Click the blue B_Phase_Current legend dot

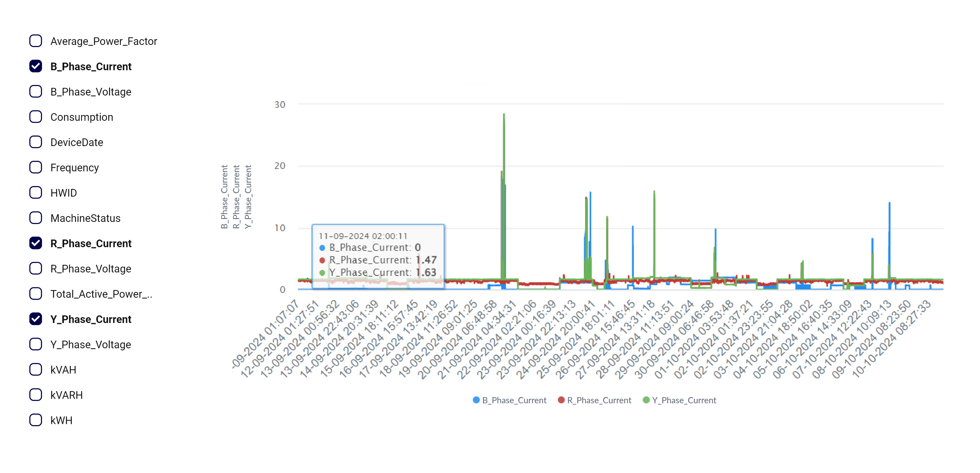476,400
